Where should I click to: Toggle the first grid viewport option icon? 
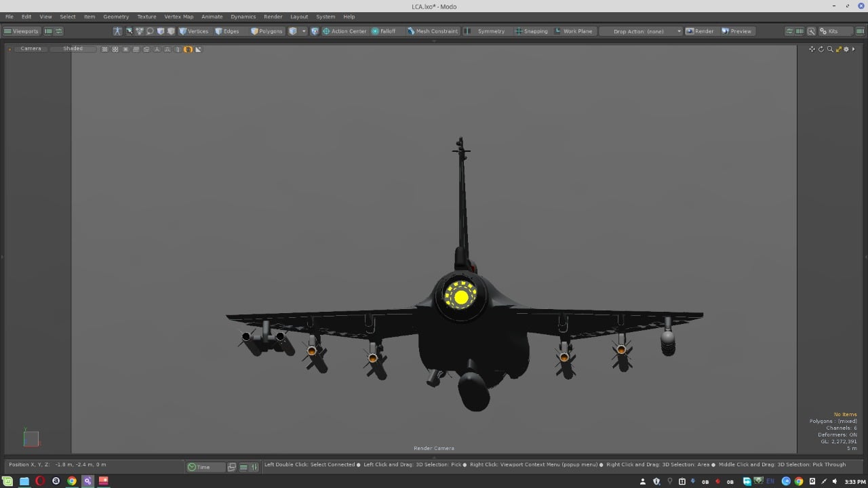pyautogui.click(x=105, y=49)
